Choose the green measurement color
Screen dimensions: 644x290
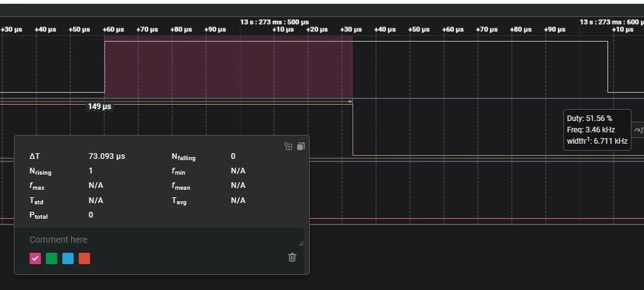pos(52,258)
